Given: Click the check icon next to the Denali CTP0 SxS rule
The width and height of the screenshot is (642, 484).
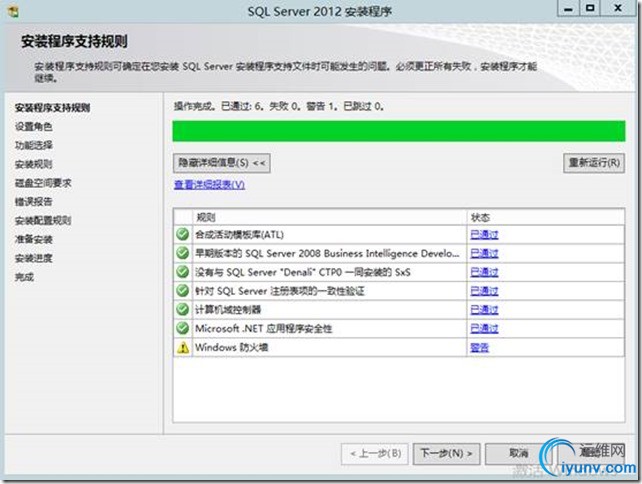Looking at the screenshot, I should [183, 272].
